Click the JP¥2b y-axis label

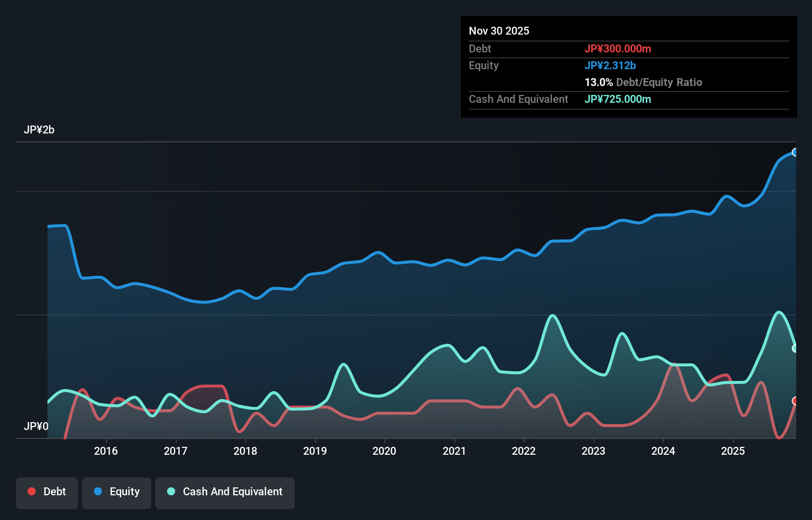point(39,130)
